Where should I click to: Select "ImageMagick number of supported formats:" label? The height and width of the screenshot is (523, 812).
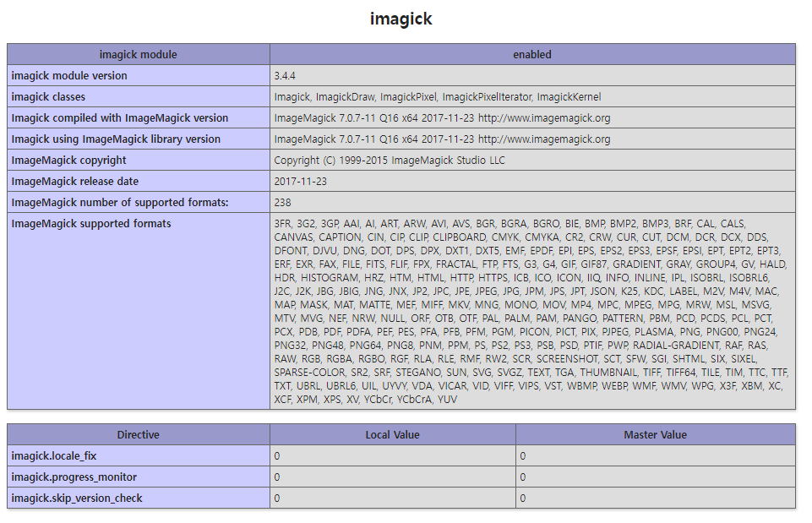(x=120, y=203)
